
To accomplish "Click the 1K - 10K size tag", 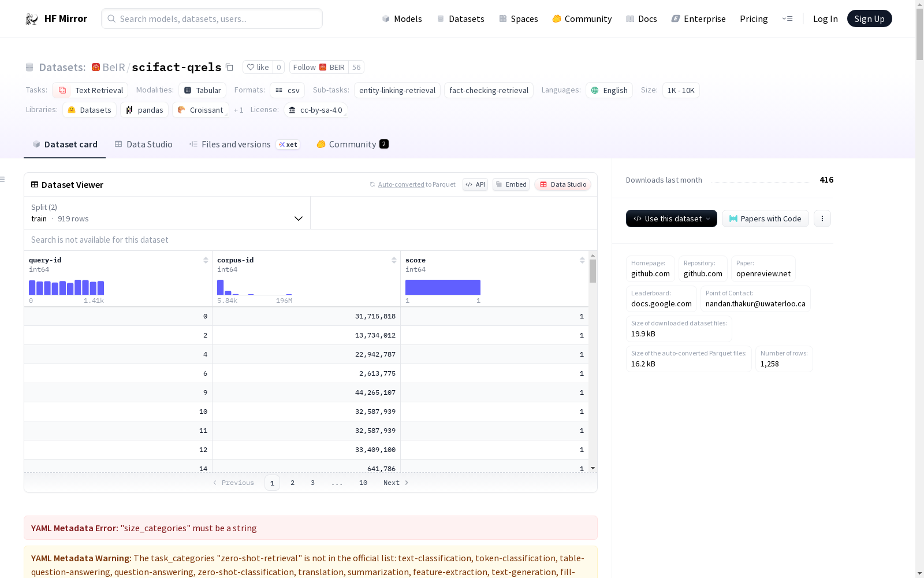I will point(681,90).
